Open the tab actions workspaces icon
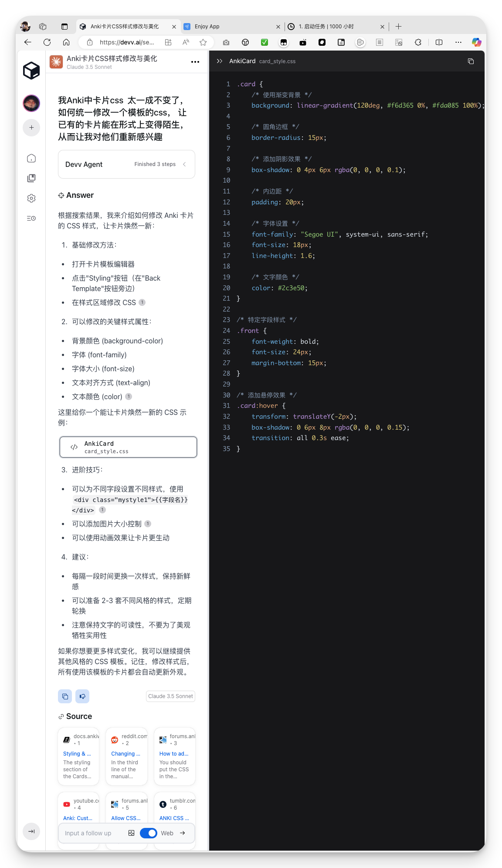 43,27
